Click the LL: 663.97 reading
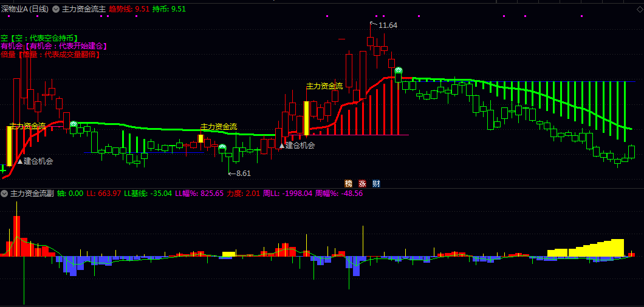Viewport: 644px width, 307px height. click(104, 194)
